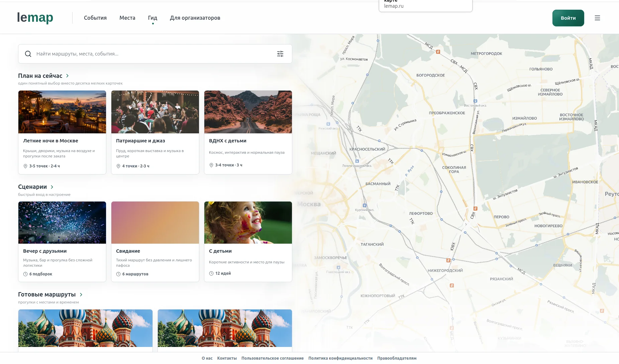Click 'Курский вкз.' station icon on map

tap(365, 206)
